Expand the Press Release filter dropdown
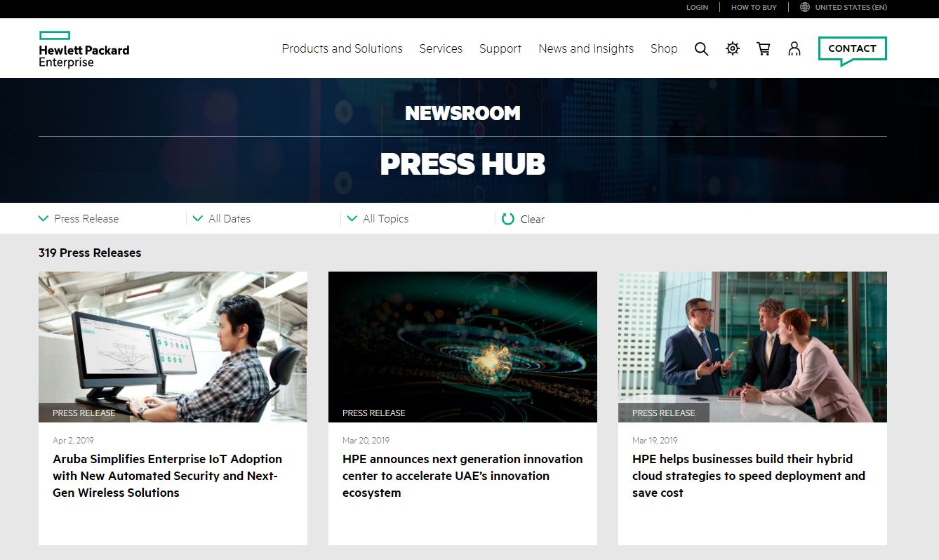Viewport: 939px width, 560px height. (79, 219)
